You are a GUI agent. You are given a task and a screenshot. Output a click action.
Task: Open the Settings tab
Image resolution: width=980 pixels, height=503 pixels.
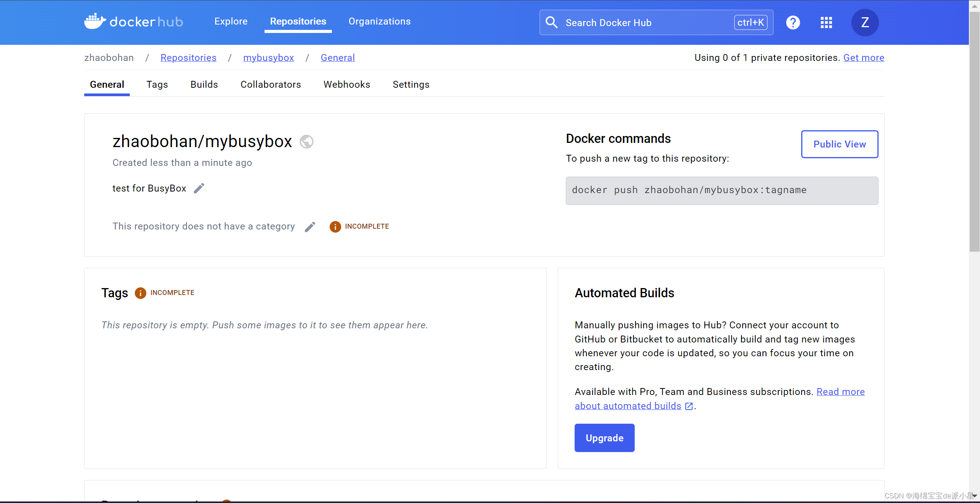tap(411, 85)
